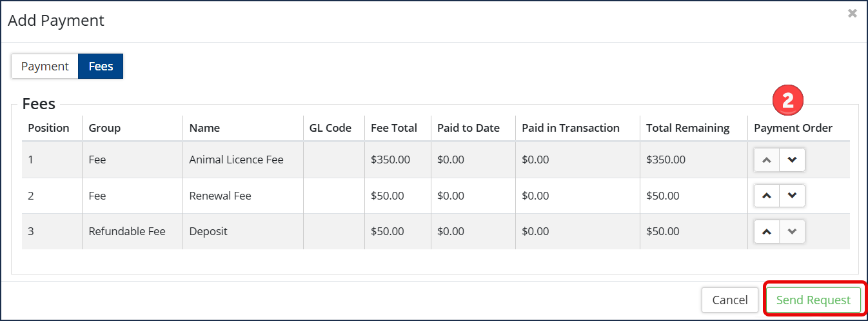
Task: Move Renewal Fee down in payment order
Action: pyautogui.click(x=792, y=196)
